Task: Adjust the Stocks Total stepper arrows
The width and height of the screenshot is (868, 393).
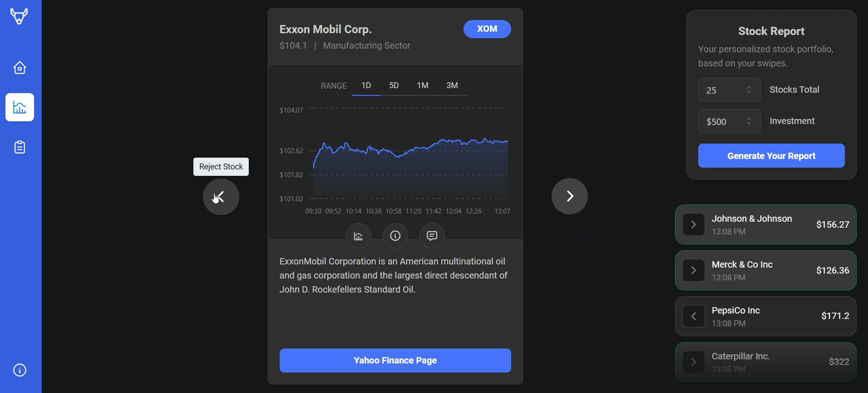Action: 749,90
